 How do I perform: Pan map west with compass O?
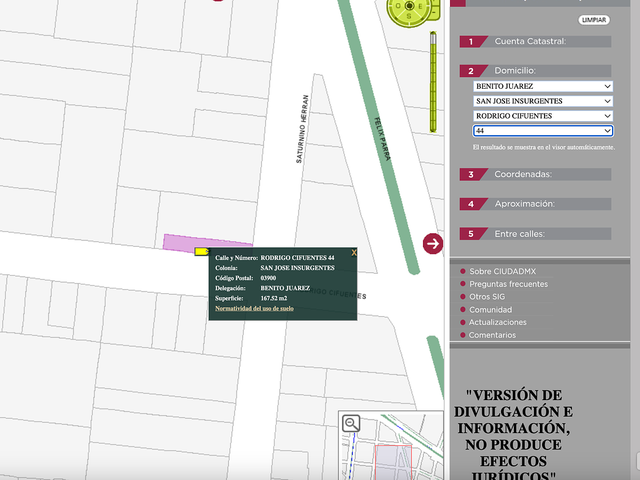[x=398, y=6]
